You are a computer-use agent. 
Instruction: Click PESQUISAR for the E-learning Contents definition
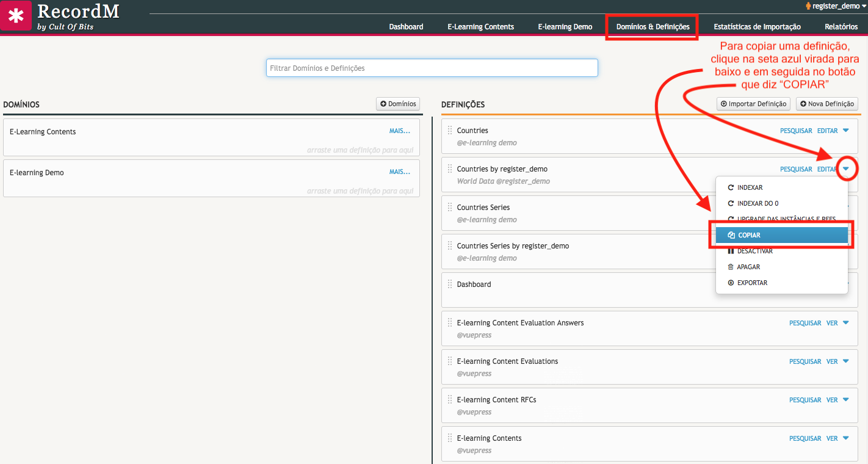point(805,438)
